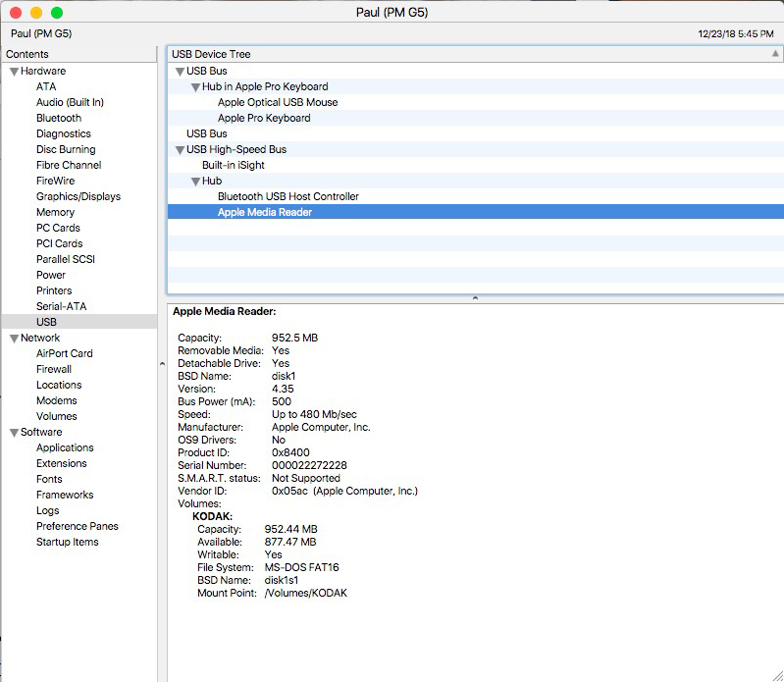Screen dimensions: 784x682
Task: Select Apple Optical USB Mouse device
Action: [x=278, y=102]
